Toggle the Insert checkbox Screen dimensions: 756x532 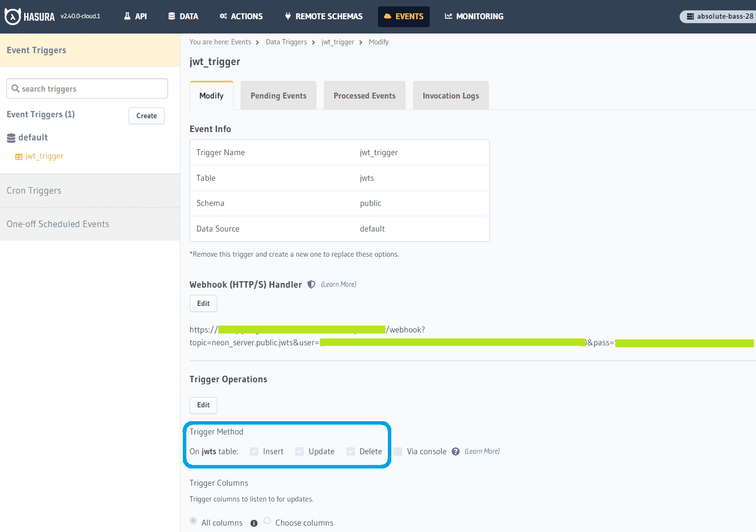coord(254,451)
